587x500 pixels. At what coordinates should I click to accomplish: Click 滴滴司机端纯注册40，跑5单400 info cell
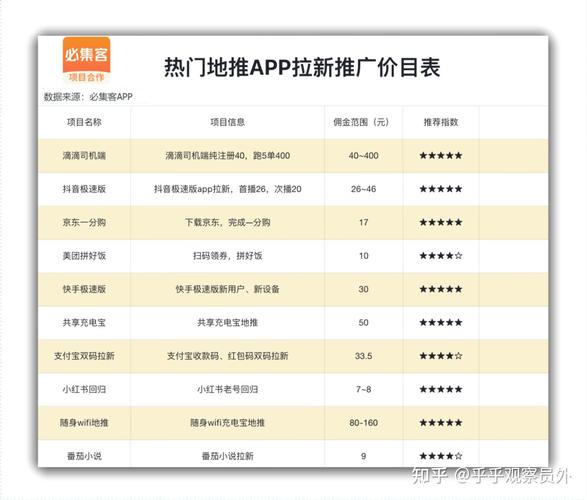(228, 156)
